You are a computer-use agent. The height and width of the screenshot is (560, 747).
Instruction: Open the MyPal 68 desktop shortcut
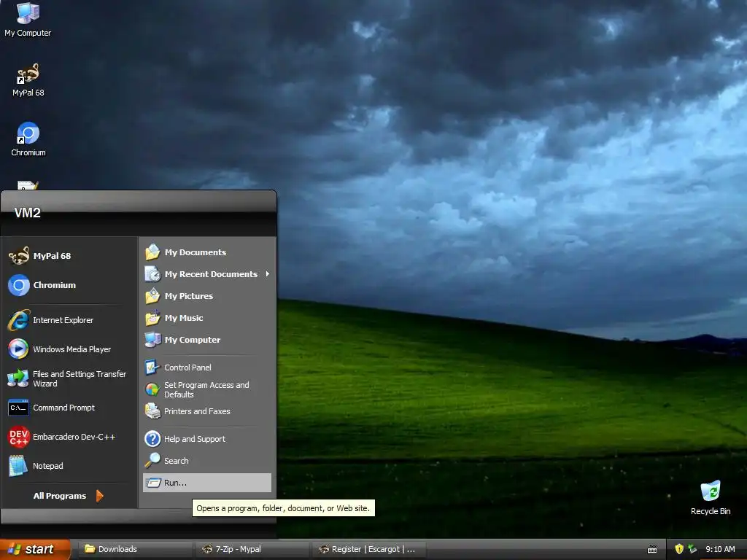pyautogui.click(x=28, y=80)
